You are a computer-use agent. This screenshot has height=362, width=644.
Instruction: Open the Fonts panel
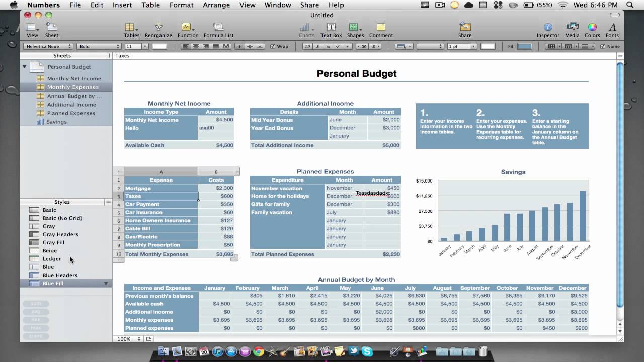[612, 30]
